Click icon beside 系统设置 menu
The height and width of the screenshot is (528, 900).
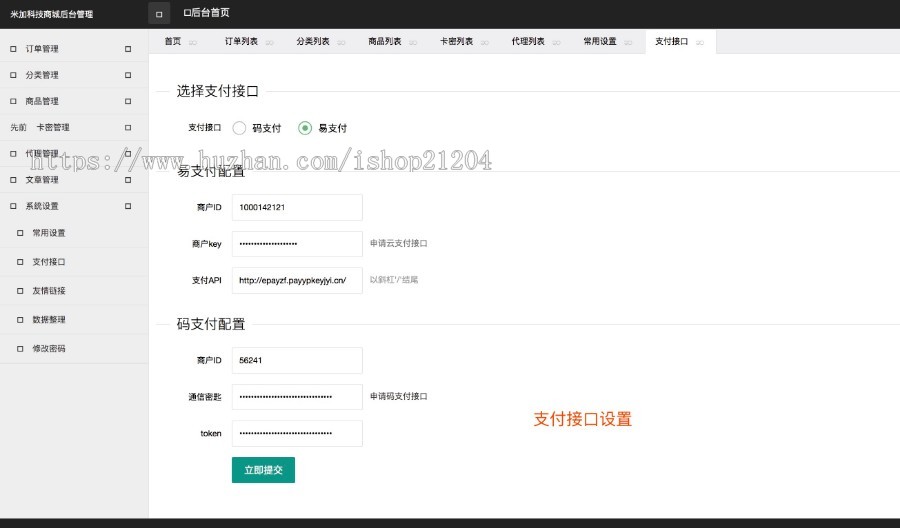pyautogui.click(x=13, y=206)
